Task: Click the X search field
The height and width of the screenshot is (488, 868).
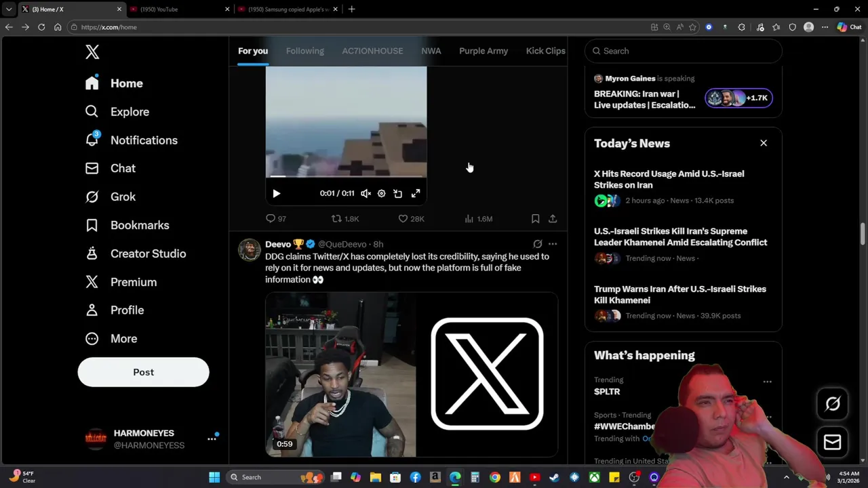Action: (x=684, y=51)
